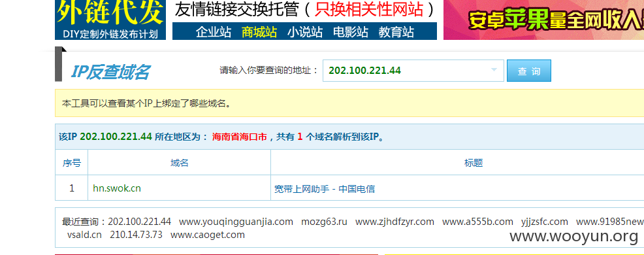Click recent query 202.100.221.44
Viewport: 644px width, 255px height.
[139, 222]
